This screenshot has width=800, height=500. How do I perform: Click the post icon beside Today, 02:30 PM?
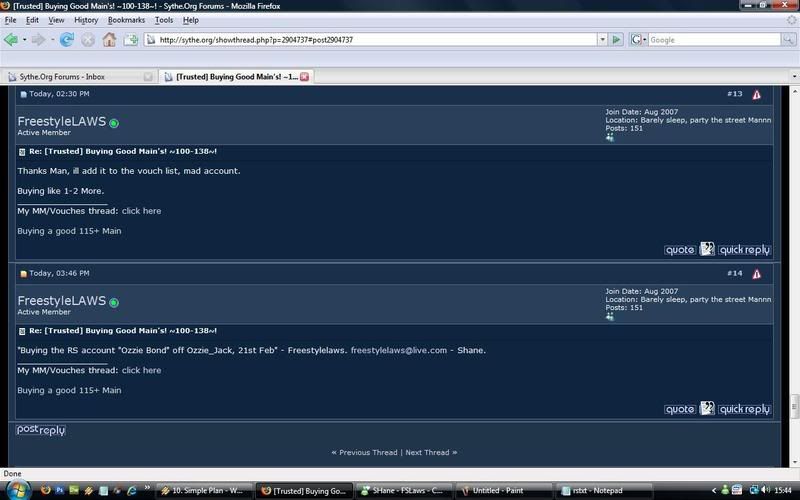[x=23, y=94]
